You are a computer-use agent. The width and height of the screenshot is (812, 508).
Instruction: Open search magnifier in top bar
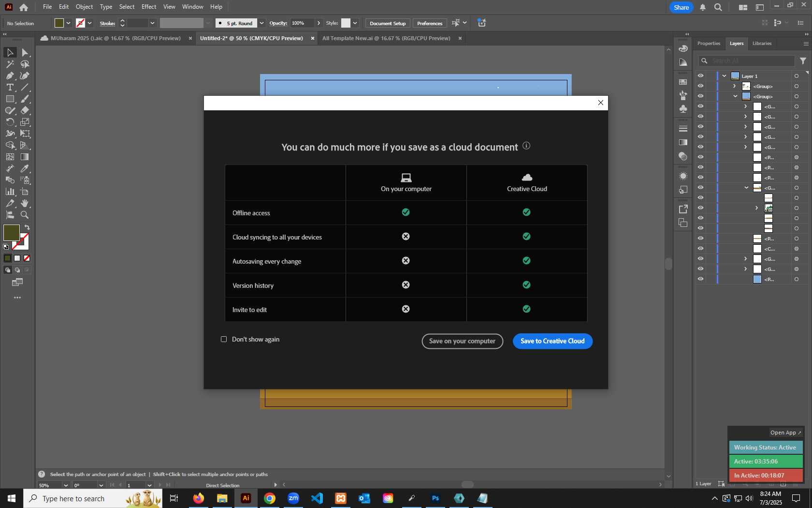point(718,7)
